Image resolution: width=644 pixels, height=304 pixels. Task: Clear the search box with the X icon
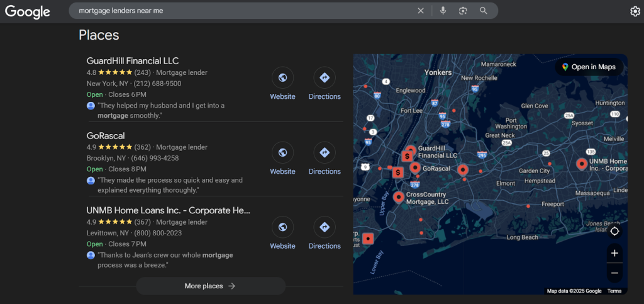(x=421, y=11)
